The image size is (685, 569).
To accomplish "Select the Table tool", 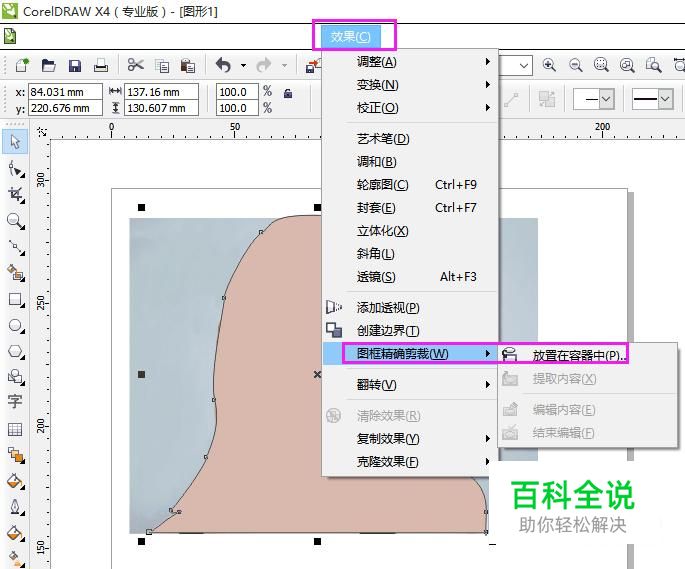I will (x=15, y=430).
